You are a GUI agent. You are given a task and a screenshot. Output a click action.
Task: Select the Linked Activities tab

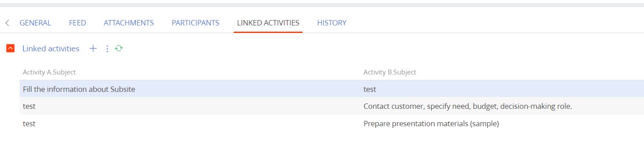(x=268, y=23)
